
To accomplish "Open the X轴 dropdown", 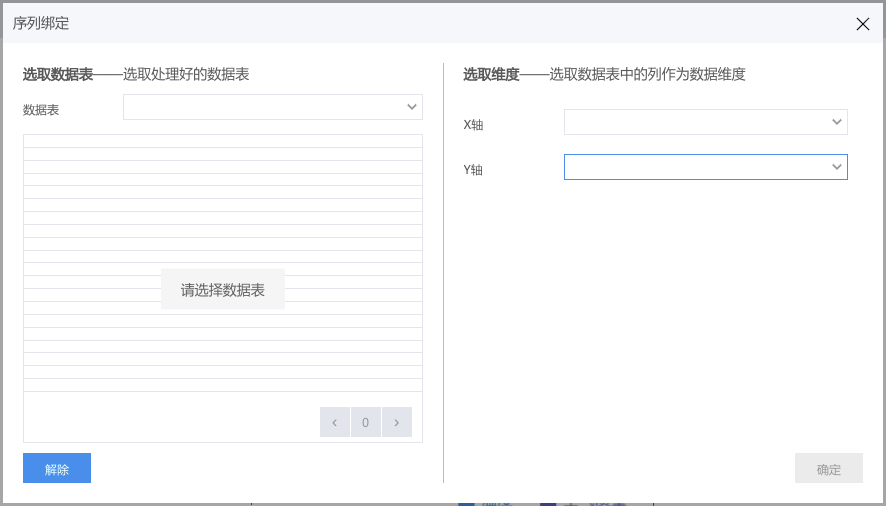I will coord(706,122).
